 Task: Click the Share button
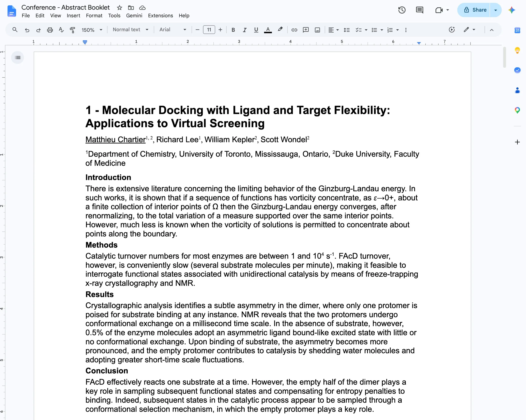474,10
